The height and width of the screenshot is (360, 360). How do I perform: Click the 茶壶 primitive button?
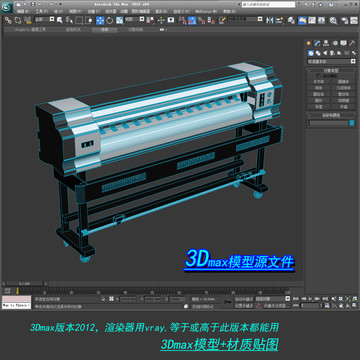point(319,107)
